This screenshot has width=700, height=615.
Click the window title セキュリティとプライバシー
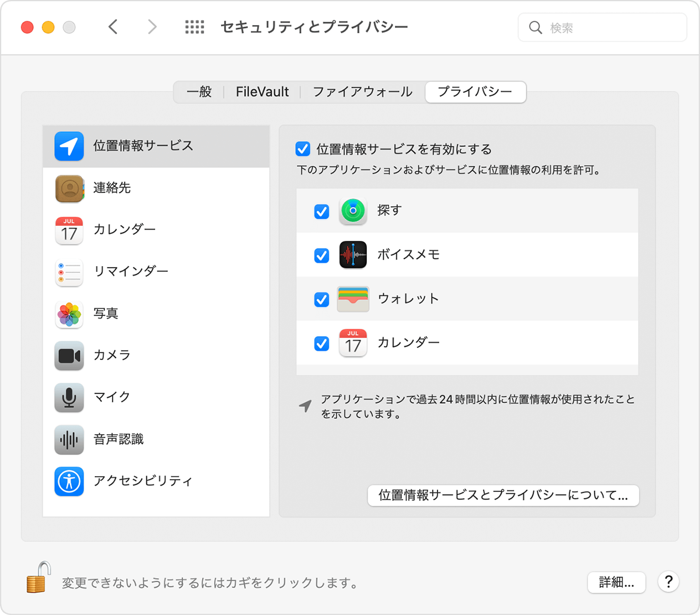point(314,27)
